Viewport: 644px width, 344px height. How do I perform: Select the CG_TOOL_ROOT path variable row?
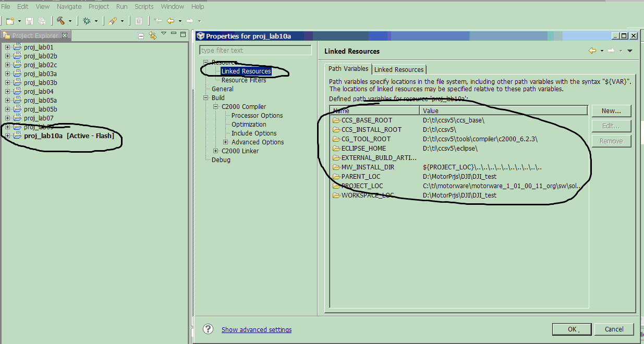459,139
